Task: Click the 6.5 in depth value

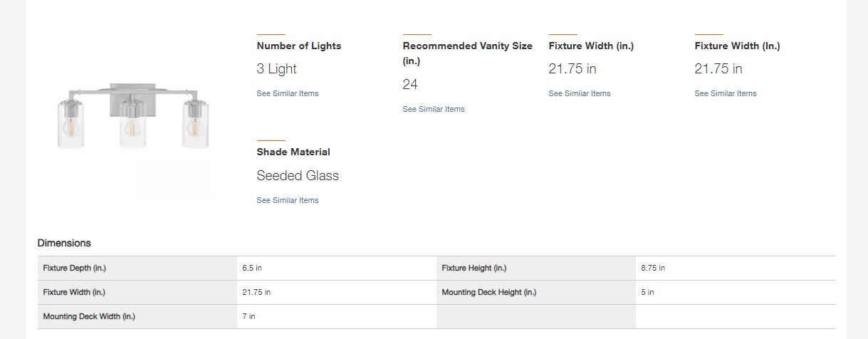Action: click(x=252, y=268)
